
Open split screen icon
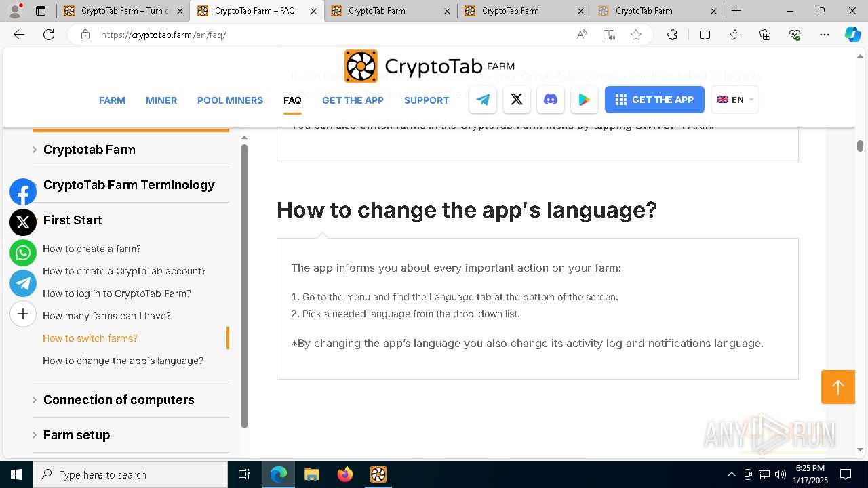click(705, 35)
